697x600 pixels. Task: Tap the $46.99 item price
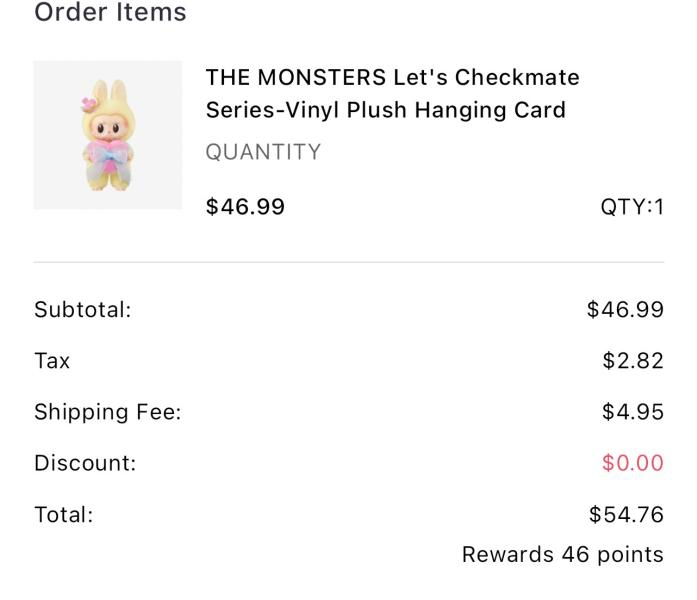point(245,207)
